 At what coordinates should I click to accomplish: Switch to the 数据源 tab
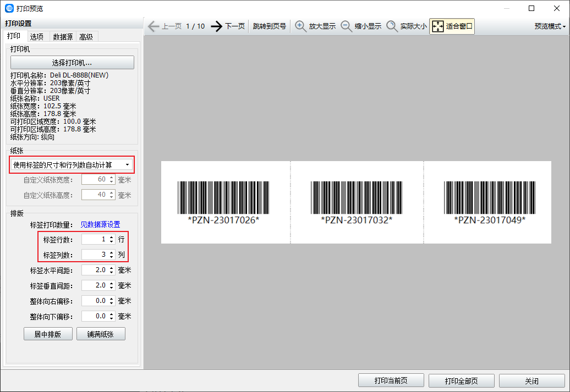point(63,37)
